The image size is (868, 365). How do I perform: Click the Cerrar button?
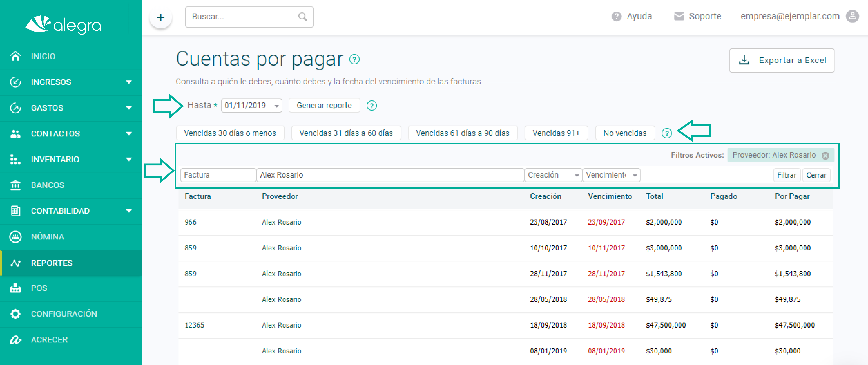(x=816, y=175)
